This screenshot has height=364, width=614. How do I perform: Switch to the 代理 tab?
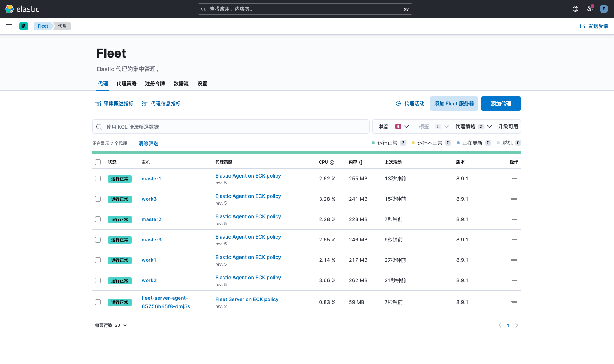click(x=103, y=84)
